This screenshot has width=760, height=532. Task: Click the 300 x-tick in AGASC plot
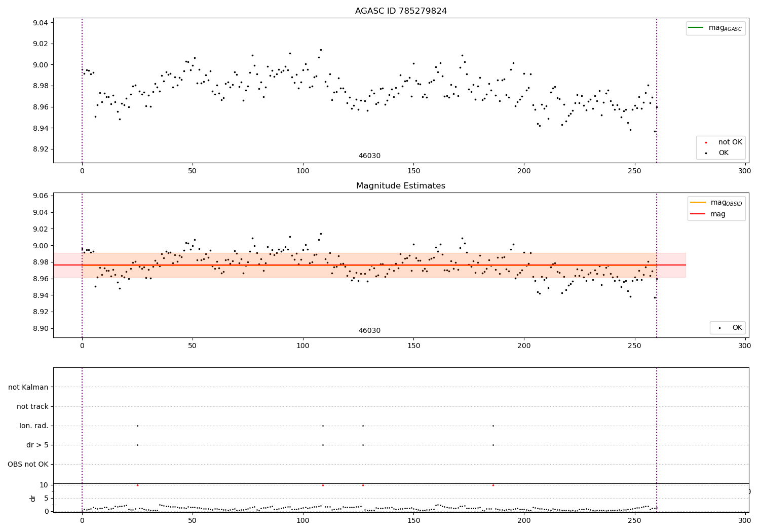tap(745, 171)
